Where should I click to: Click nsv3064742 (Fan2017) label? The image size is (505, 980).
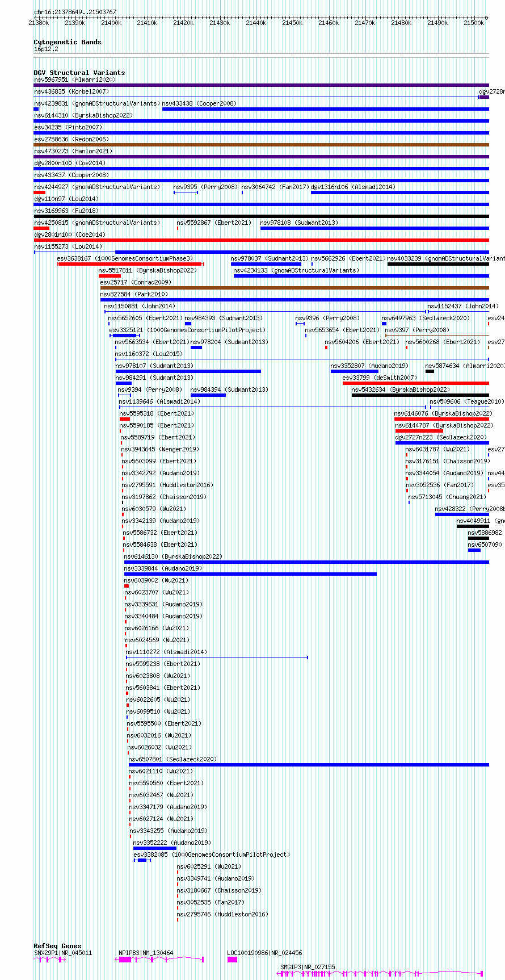[x=275, y=187]
